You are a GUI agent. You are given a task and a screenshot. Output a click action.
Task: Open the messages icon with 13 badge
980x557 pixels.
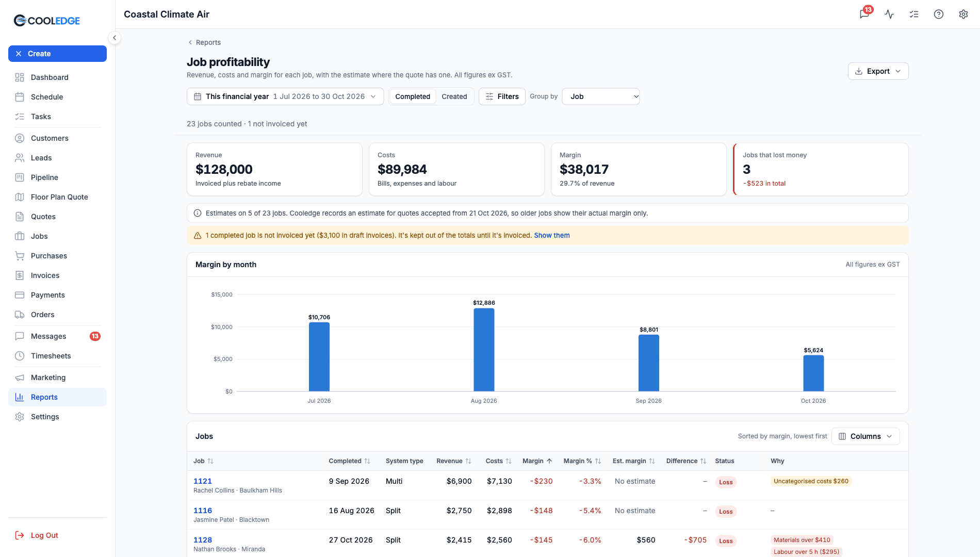865,14
